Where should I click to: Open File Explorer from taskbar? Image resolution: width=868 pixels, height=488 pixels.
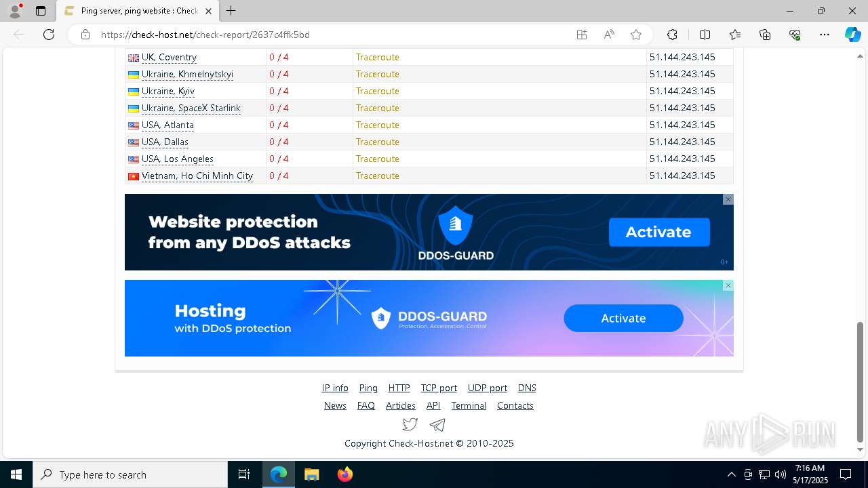click(x=311, y=474)
